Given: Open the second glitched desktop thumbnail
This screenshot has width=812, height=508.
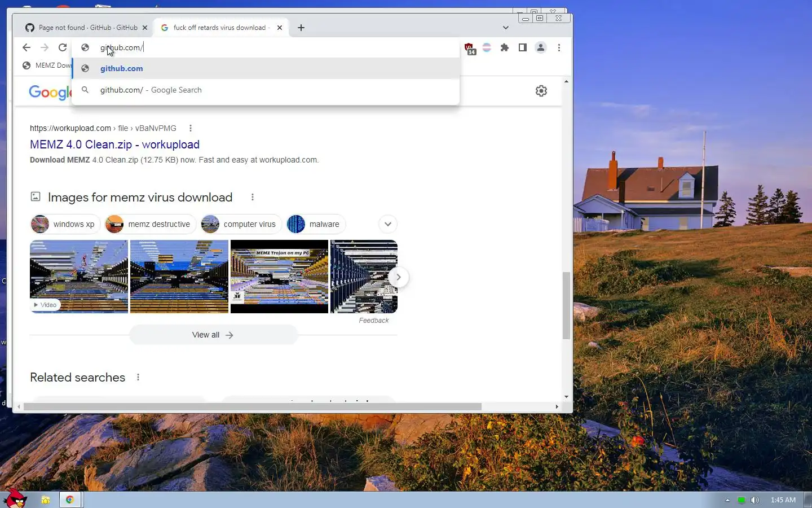Looking at the screenshot, I should (179, 277).
